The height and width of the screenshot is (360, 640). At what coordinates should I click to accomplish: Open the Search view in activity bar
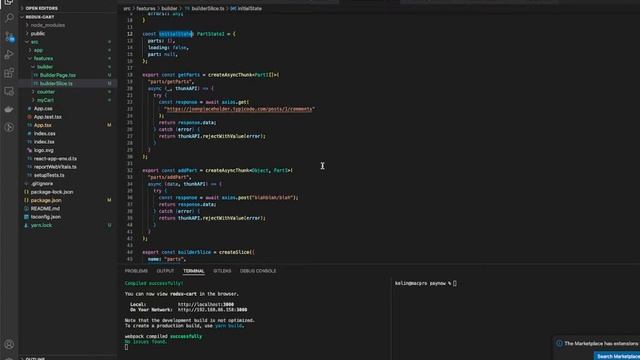[9, 18]
